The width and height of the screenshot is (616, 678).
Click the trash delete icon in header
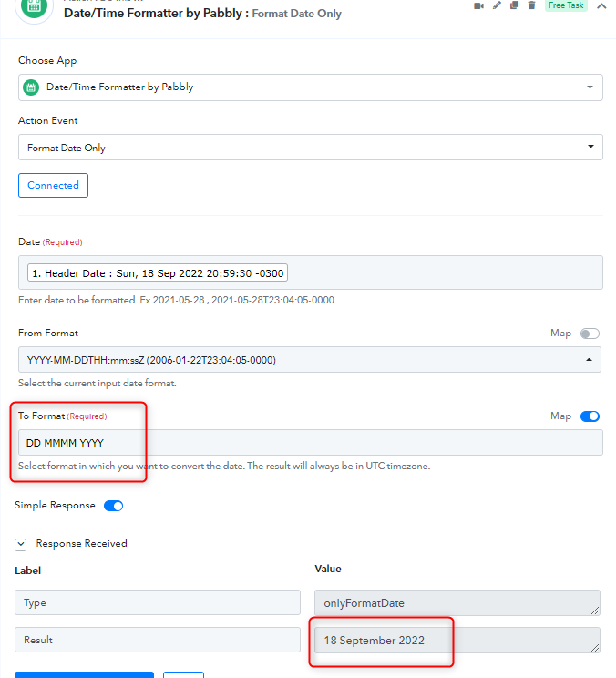531,5
